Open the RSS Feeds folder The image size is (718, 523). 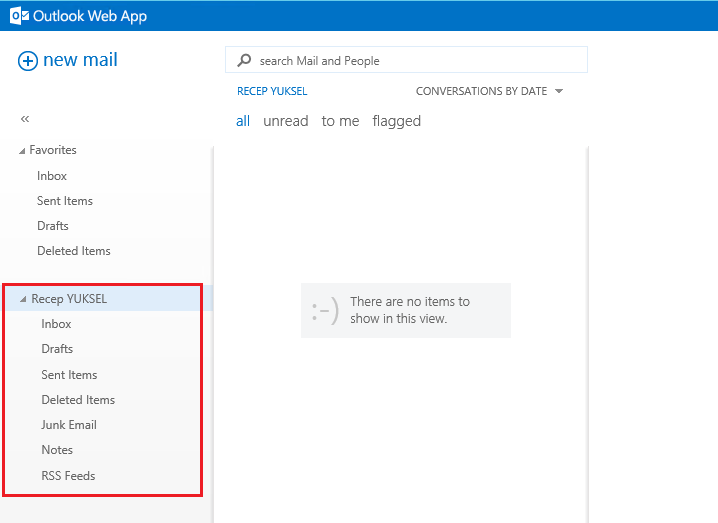point(68,476)
